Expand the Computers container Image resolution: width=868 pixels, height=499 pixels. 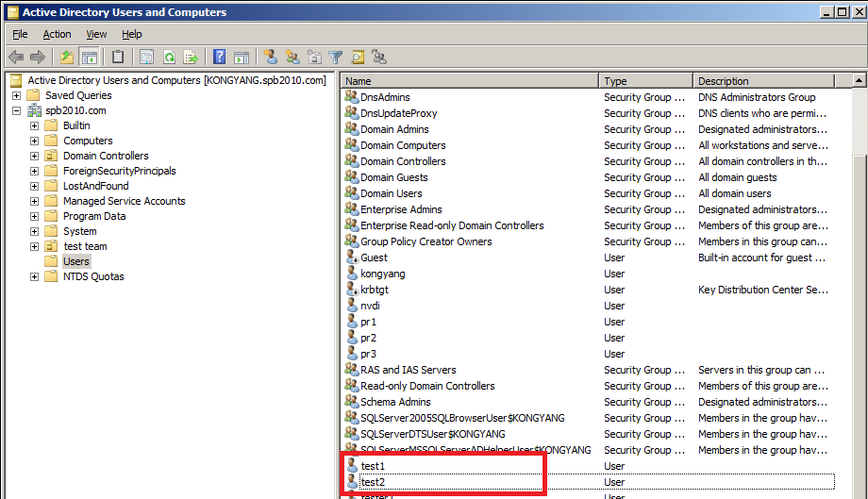pos(34,141)
